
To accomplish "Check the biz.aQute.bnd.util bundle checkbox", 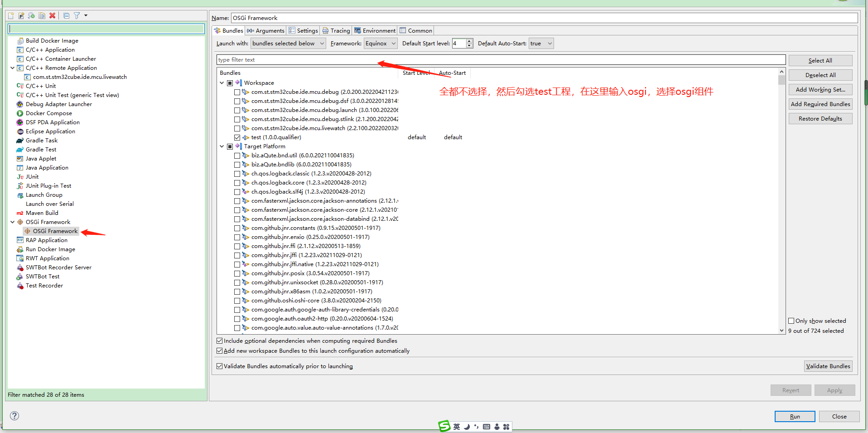I will coord(237,155).
